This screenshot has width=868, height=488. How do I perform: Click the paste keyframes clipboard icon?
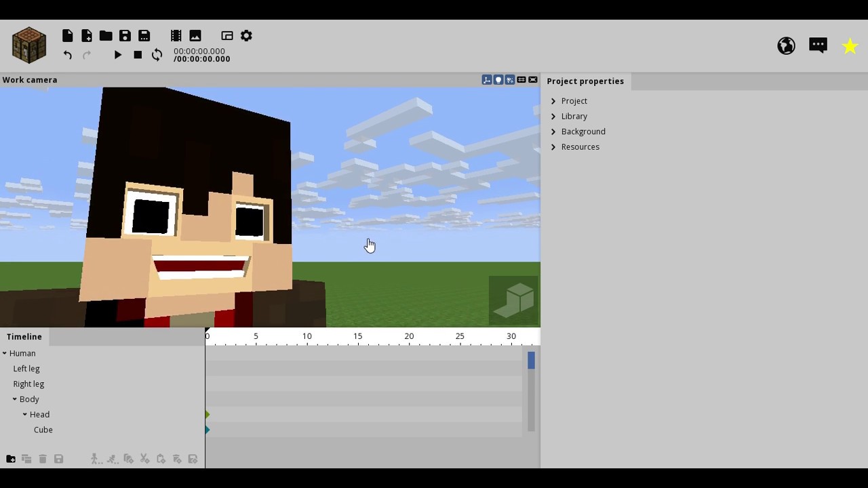click(x=161, y=459)
